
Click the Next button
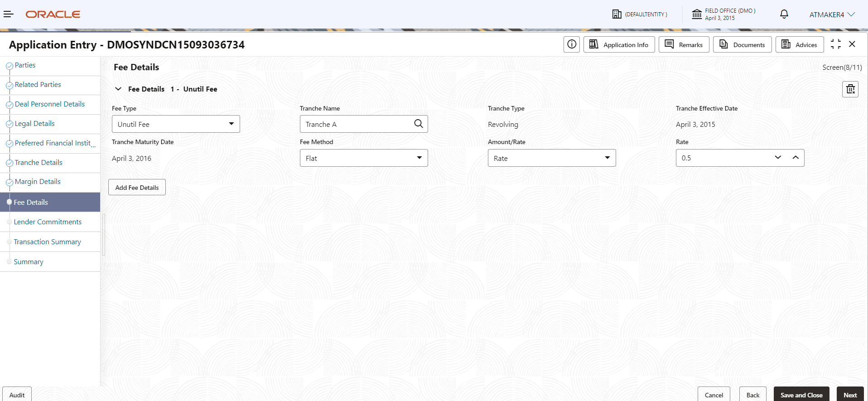click(x=850, y=394)
